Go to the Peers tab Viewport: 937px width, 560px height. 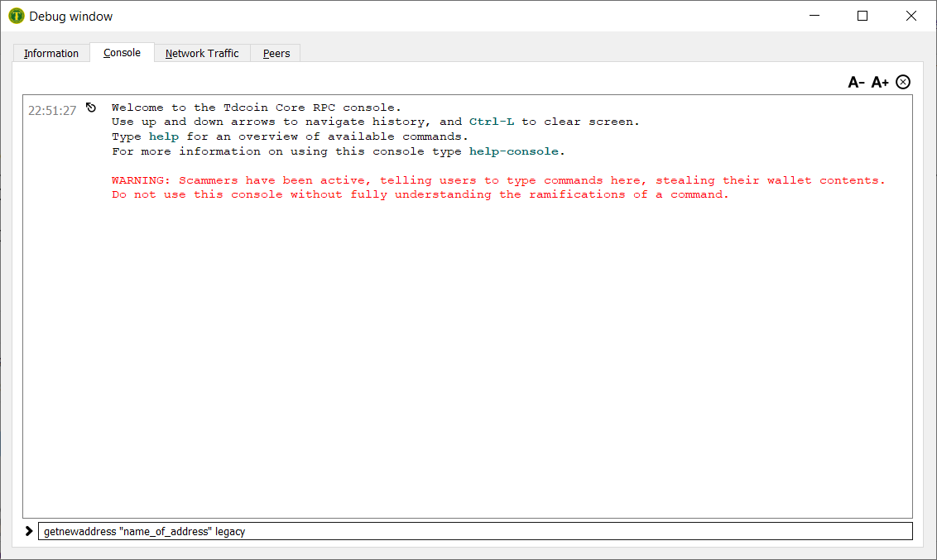point(276,53)
